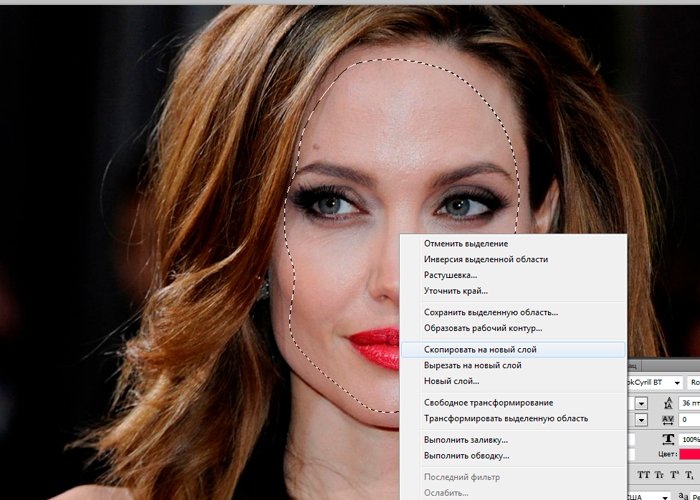Open 'Выполнить обводку...' stroke option
The height and width of the screenshot is (500, 700).
513,456
